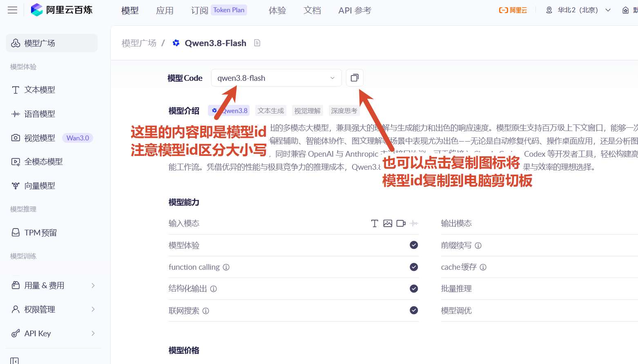
Task: Click the 模型能力 heading
Action: tap(184, 202)
